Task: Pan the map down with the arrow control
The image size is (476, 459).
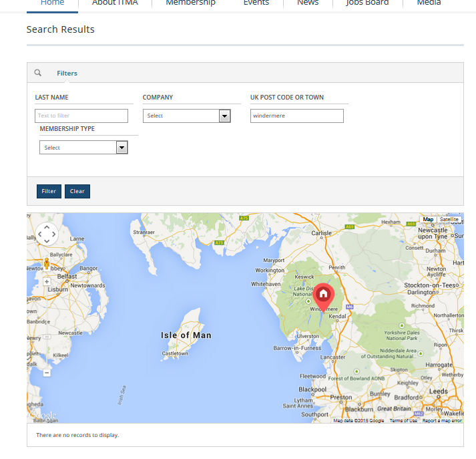Action: (x=47, y=241)
